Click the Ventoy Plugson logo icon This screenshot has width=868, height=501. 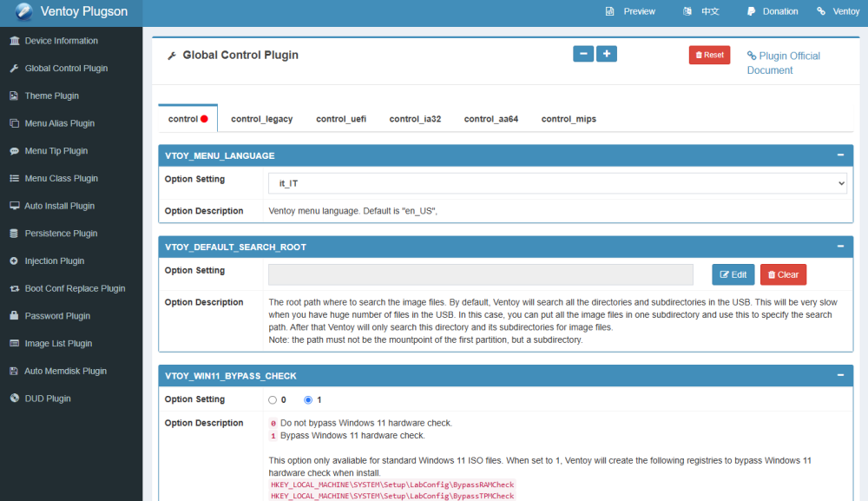point(23,11)
